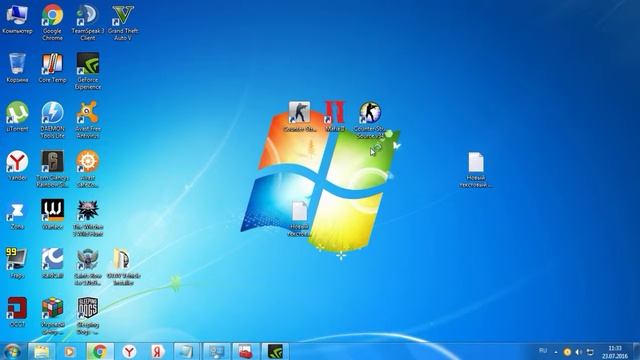Select the GeForce Experience desktop shortcut
This screenshot has height=360, width=640.
(x=88, y=71)
